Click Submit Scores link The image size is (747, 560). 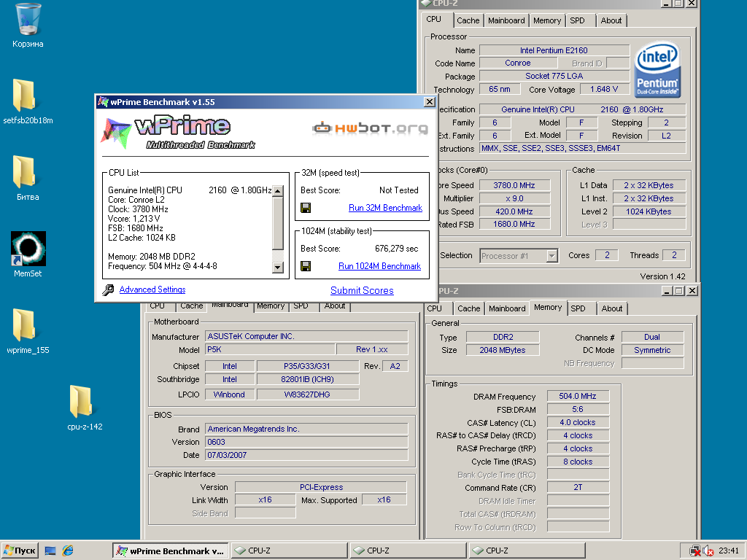(362, 290)
